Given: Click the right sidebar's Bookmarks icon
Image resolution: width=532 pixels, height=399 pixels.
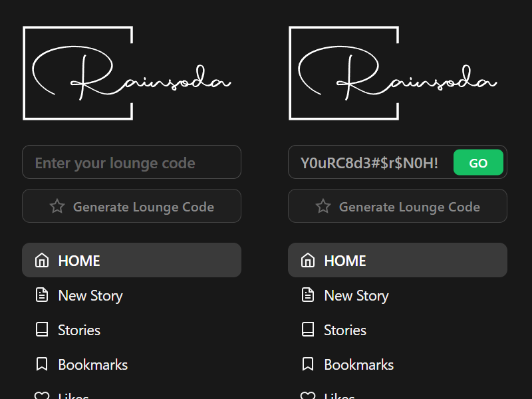Looking at the screenshot, I should point(307,364).
